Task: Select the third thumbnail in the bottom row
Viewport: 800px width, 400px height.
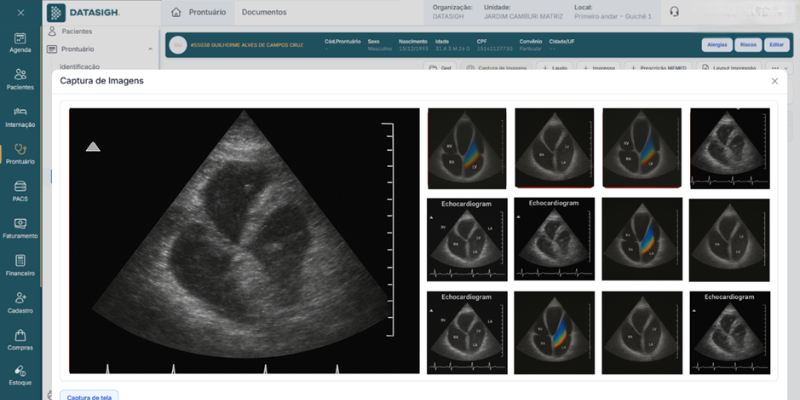Action: pos(642,333)
